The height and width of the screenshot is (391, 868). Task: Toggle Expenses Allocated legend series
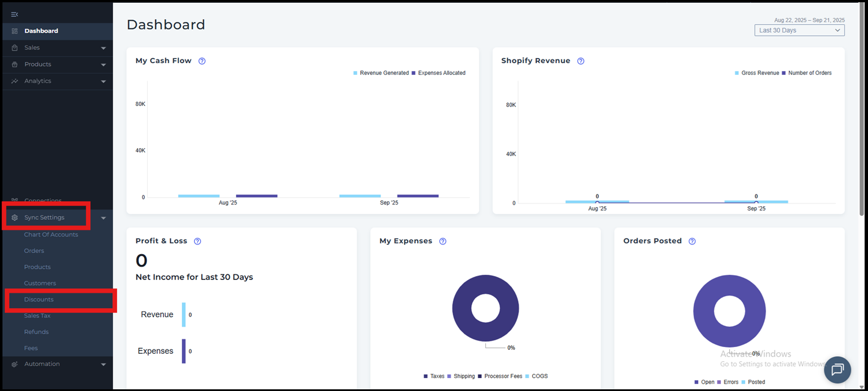(441, 73)
